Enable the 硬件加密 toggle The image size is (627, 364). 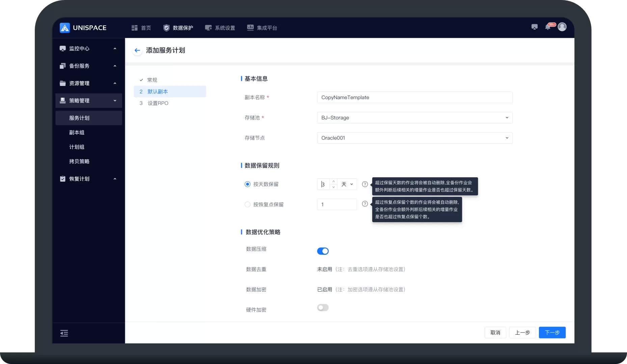(323, 307)
